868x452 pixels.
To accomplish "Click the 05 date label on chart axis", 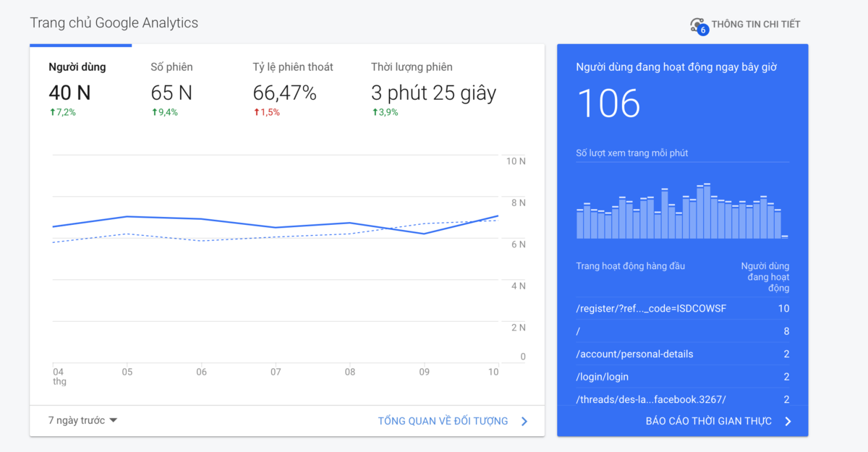I will 127,372.
